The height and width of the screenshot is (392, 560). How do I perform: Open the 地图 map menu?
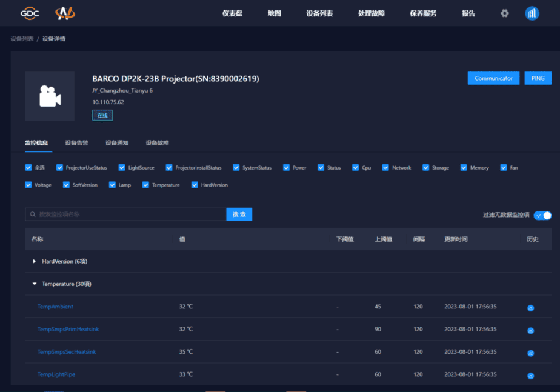[x=275, y=13]
